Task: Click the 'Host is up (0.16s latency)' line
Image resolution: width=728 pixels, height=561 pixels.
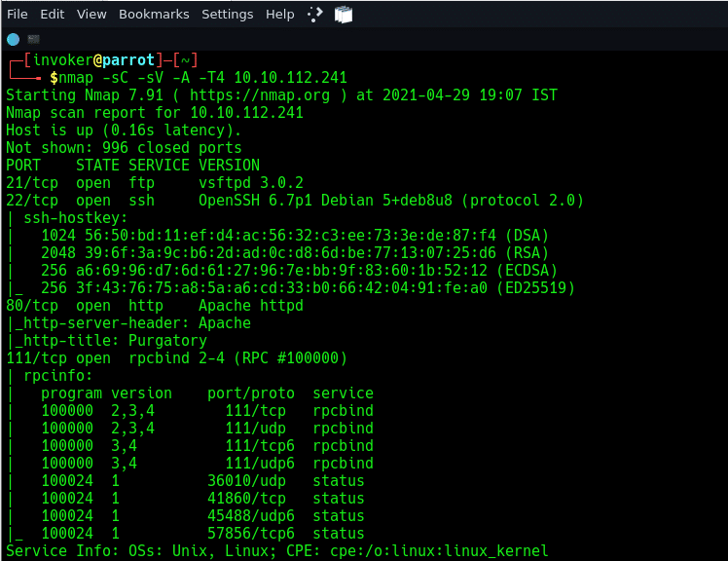Action: click(x=124, y=131)
